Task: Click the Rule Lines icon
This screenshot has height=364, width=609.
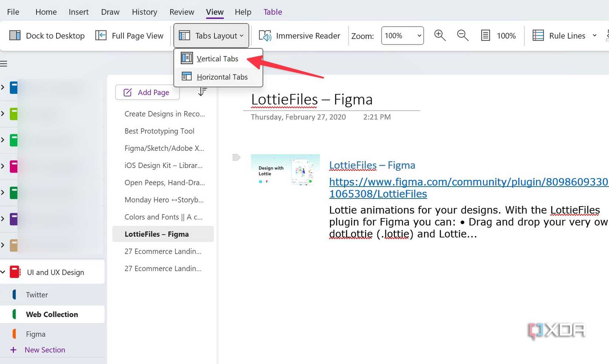Action: point(538,35)
